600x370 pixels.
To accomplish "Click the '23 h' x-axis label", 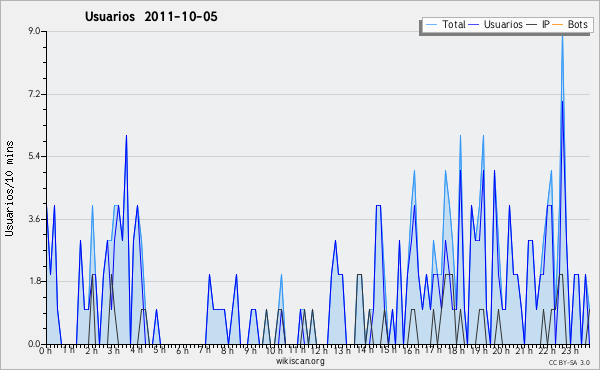I will (569, 350).
